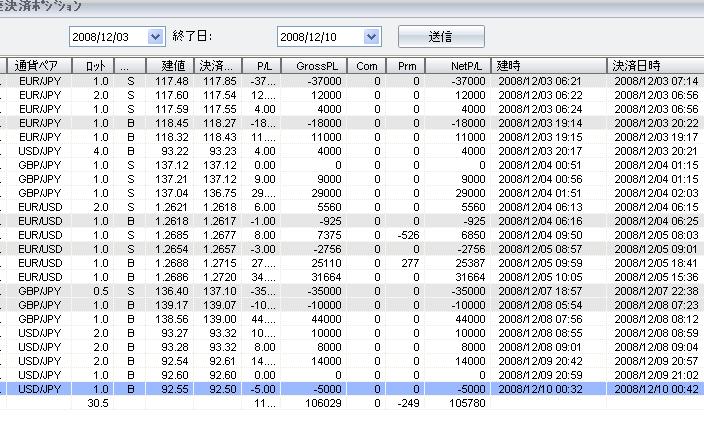
Task: Select highlighted USD/JPY row with P/L -5.00
Action: pyautogui.click(x=352, y=389)
